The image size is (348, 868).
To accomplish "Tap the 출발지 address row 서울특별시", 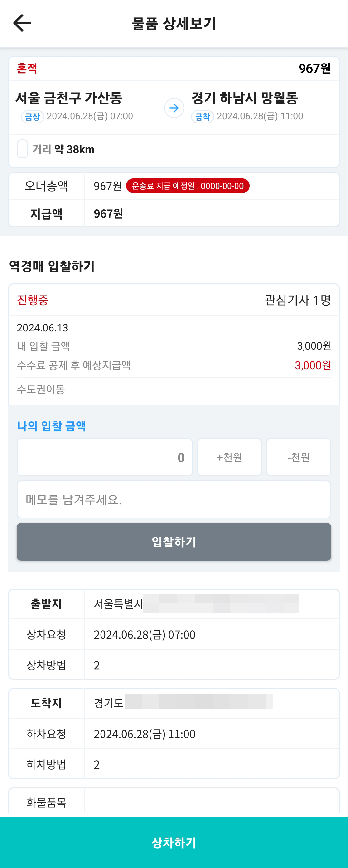I will pyautogui.click(x=174, y=604).
